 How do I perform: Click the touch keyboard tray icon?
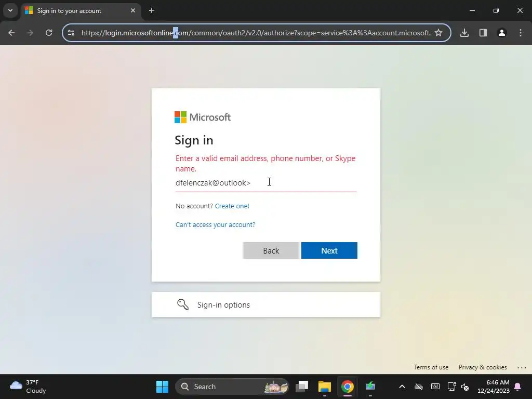point(435,387)
